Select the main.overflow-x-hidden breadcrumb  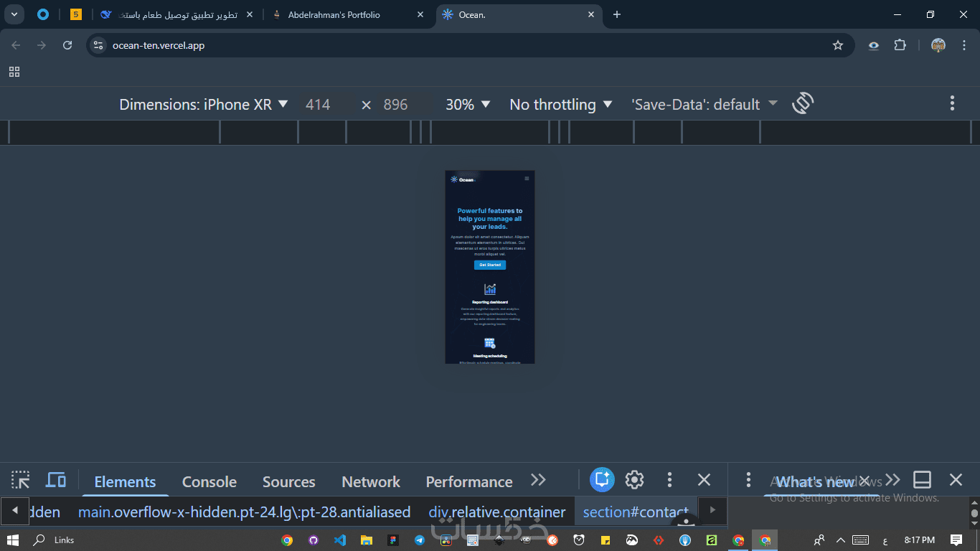(x=244, y=512)
